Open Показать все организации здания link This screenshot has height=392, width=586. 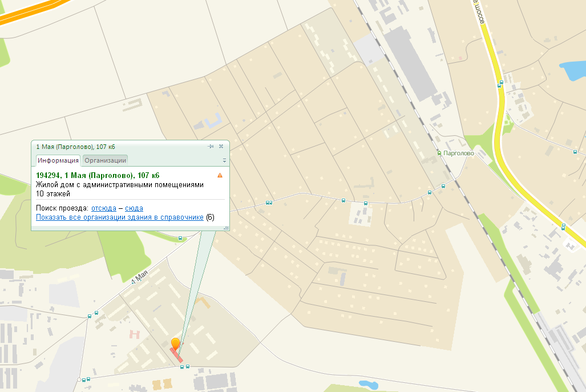point(120,217)
